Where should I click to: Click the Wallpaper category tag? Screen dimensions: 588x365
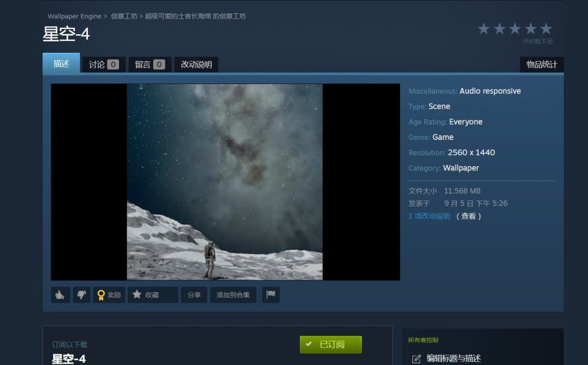tap(461, 168)
